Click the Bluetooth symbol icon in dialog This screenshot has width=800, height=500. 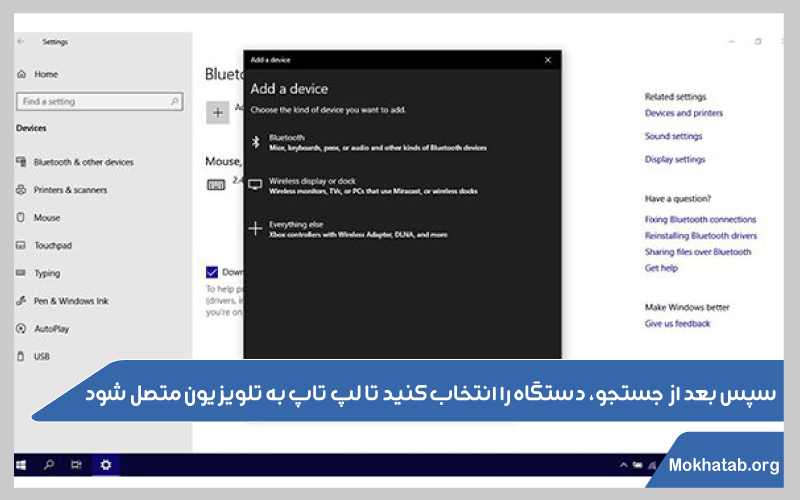pyautogui.click(x=256, y=141)
